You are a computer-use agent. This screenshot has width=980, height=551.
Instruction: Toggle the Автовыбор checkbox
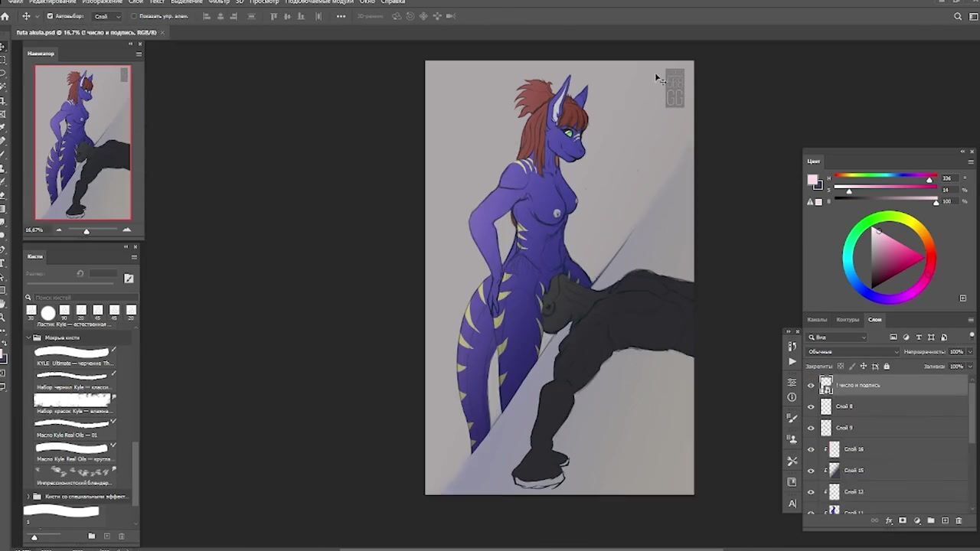tap(51, 16)
